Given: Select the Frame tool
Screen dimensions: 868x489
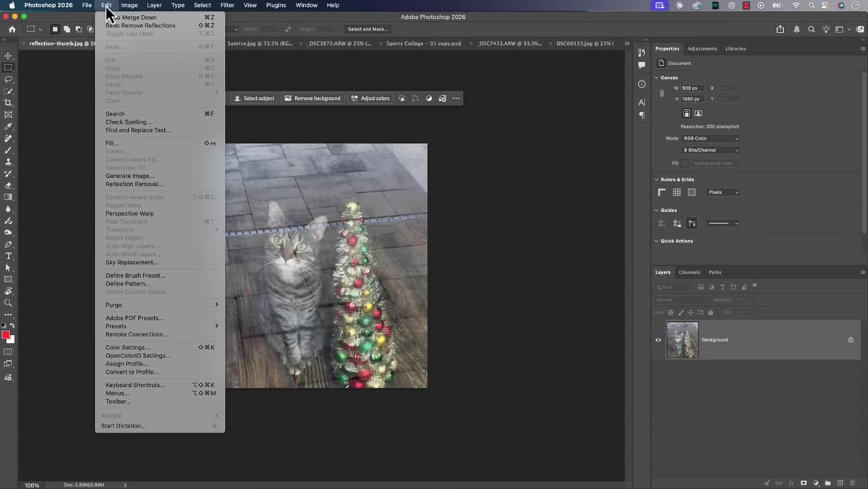Looking at the screenshot, I should 9,114.
